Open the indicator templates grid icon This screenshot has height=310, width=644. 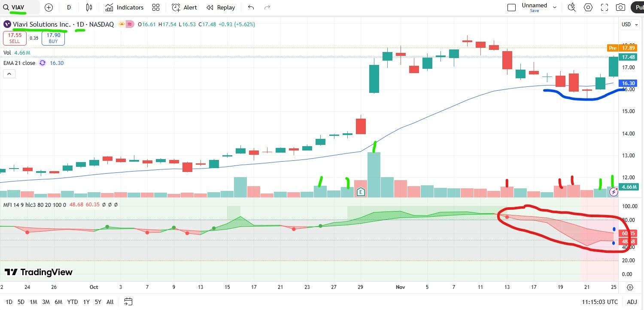(x=156, y=7)
